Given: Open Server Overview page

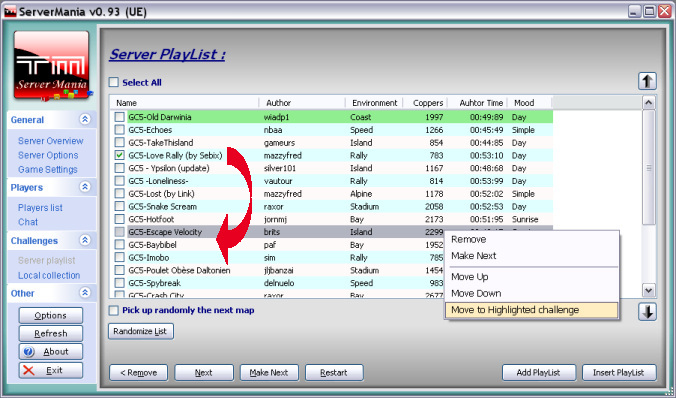Looking at the screenshot, I should [x=50, y=141].
